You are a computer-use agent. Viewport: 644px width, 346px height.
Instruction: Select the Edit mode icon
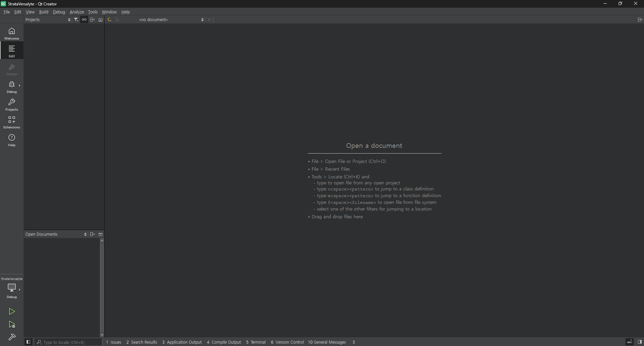coord(12,51)
